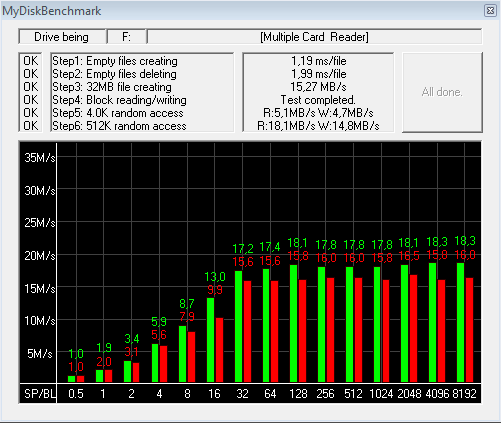This screenshot has height=423, width=501.
Task: Click the green '17,2' read value
Action: point(243,249)
